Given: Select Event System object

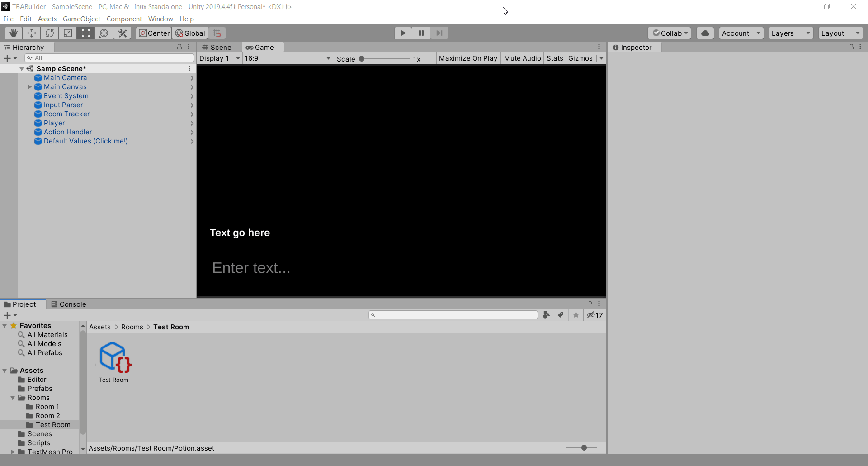Looking at the screenshot, I should 66,96.
